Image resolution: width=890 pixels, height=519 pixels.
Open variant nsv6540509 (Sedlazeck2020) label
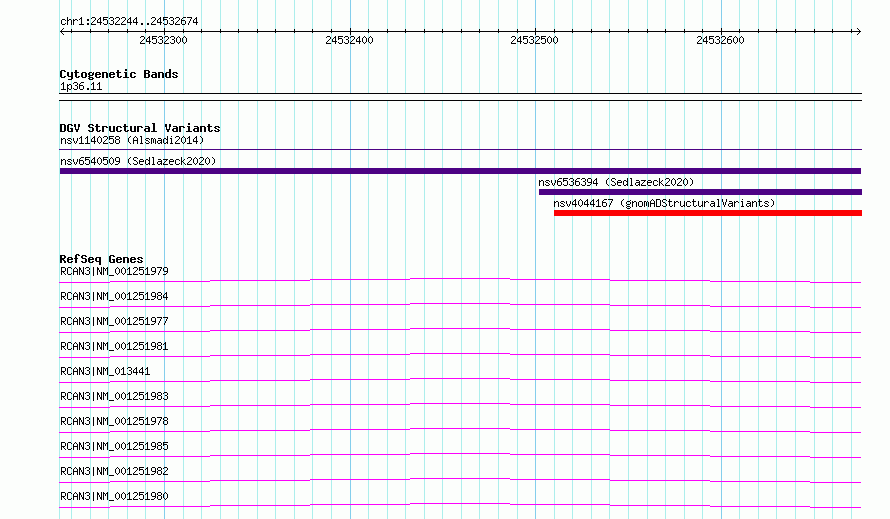coord(138,161)
